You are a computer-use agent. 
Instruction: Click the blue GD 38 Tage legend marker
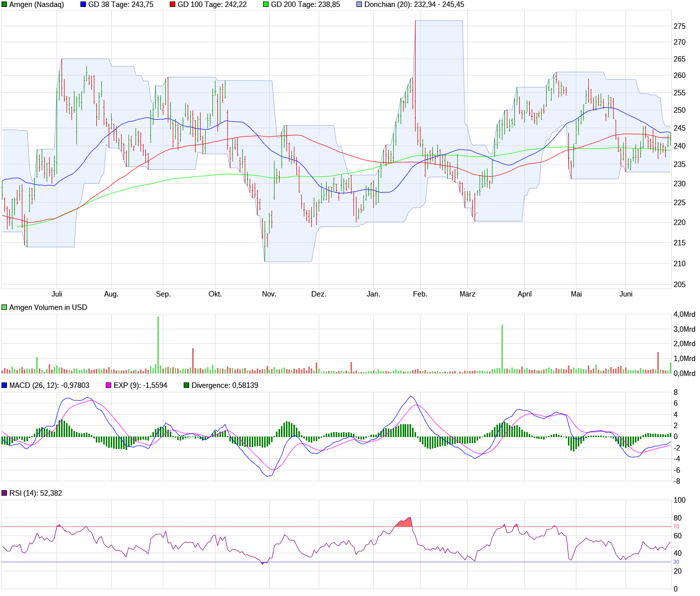82,5
